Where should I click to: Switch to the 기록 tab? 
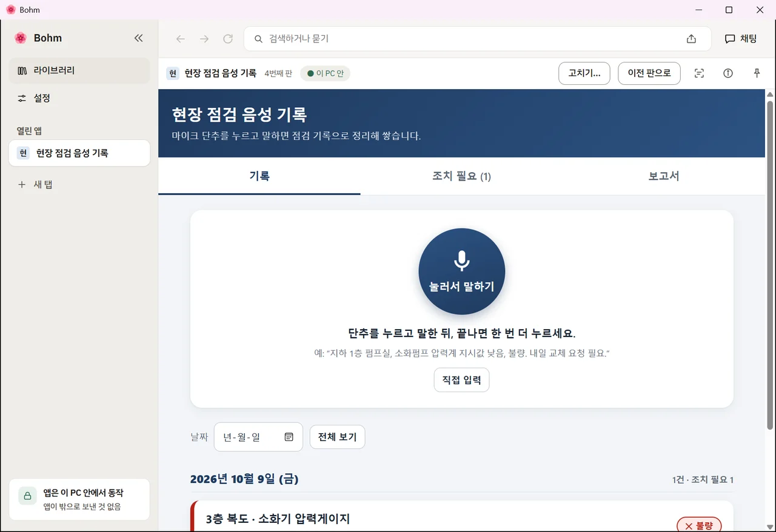(x=259, y=176)
